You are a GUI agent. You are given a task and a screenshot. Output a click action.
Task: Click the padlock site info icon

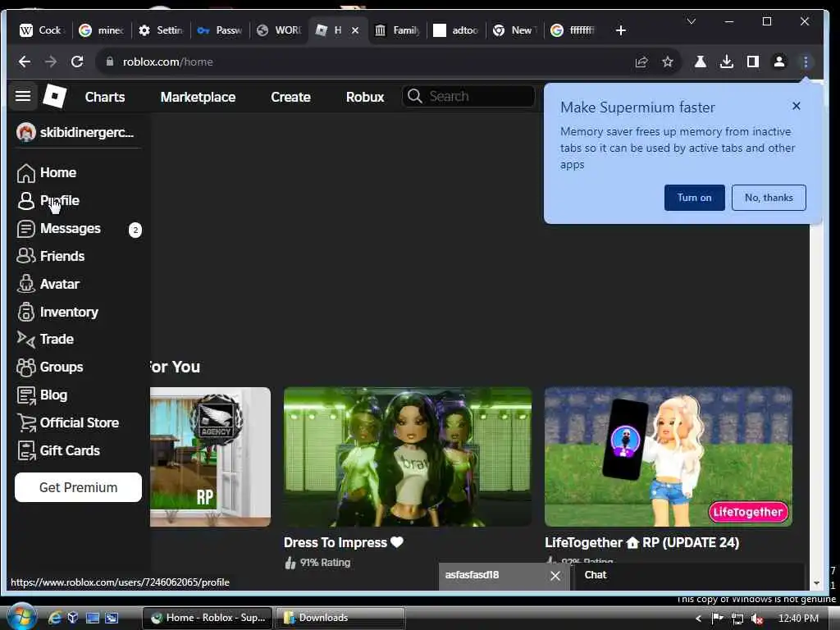(110, 62)
